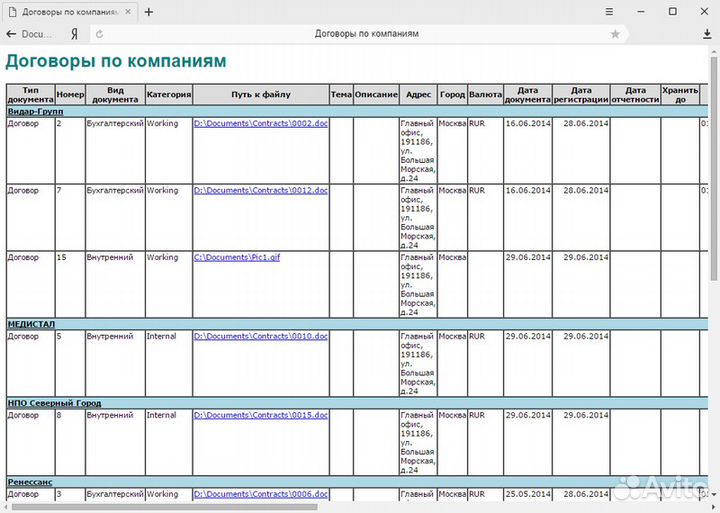Click the back arrow in browser toolbar
Image resolution: width=720 pixels, height=513 pixels.
coord(11,33)
